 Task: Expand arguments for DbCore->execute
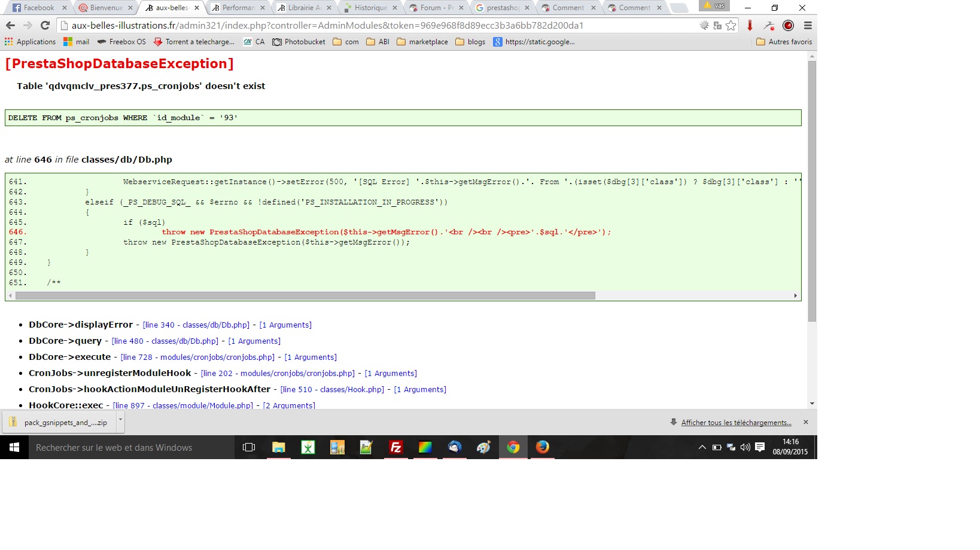[x=311, y=357]
